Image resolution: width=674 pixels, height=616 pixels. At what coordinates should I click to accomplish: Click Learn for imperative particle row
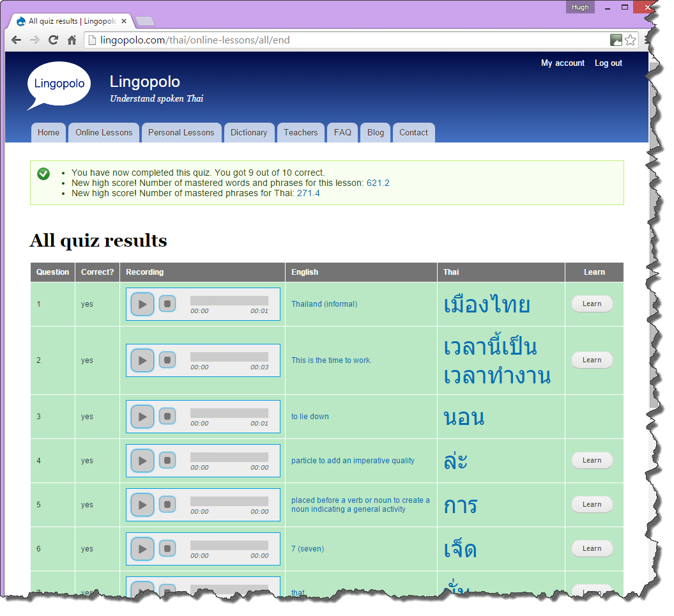[x=592, y=460]
